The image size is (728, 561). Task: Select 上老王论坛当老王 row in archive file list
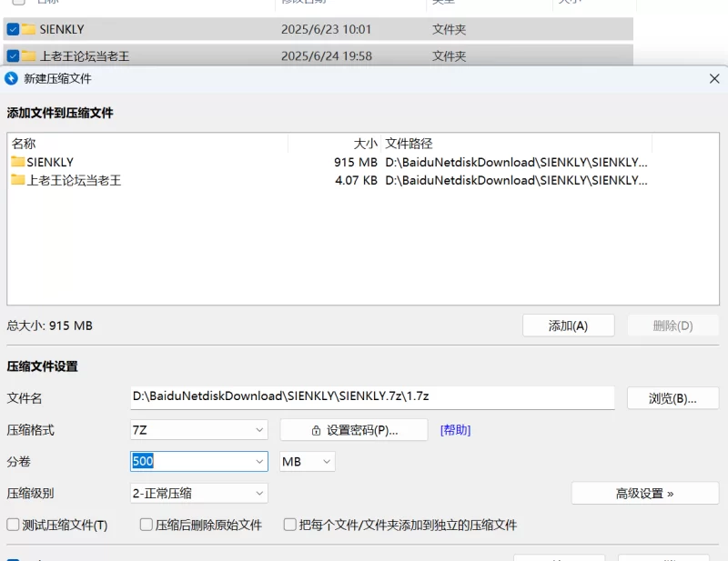click(x=329, y=180)
